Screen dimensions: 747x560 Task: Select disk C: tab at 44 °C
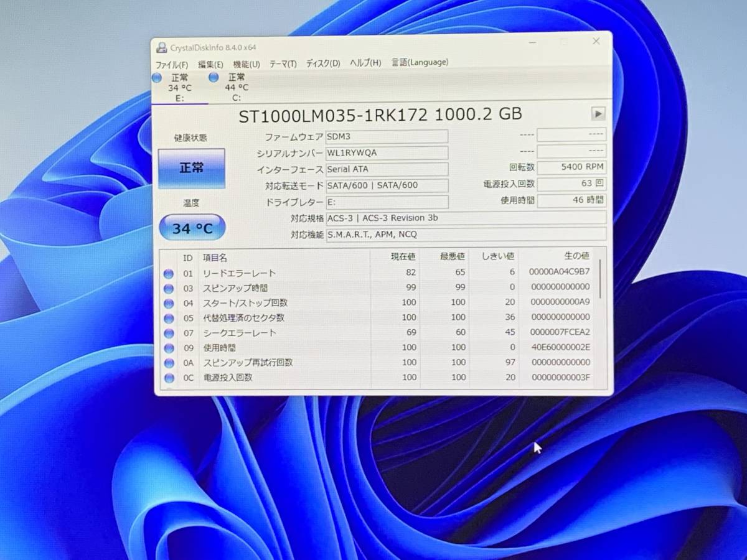236,87
